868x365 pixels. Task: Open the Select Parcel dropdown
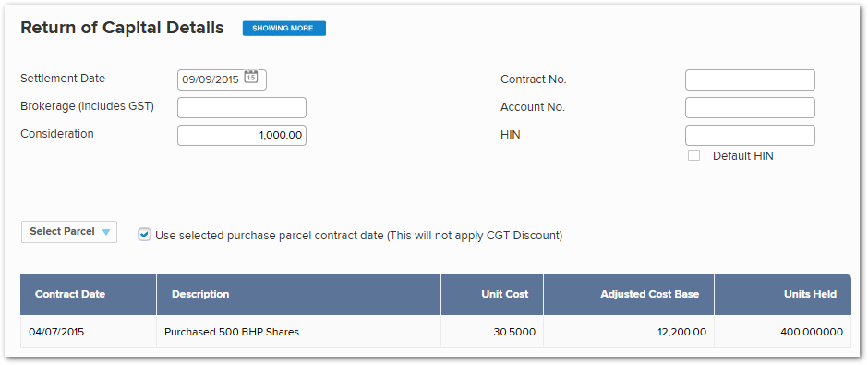point(69,232)
